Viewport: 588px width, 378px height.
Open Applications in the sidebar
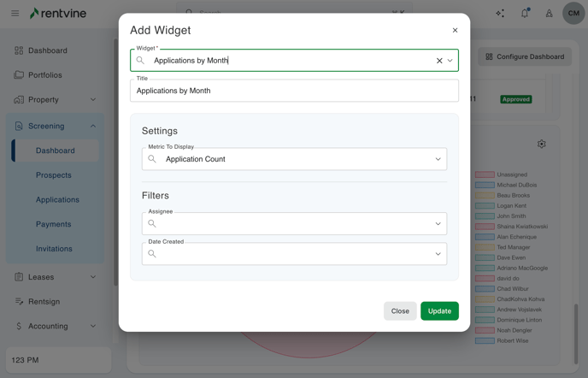pyautogui.click(x=57, y=199)
